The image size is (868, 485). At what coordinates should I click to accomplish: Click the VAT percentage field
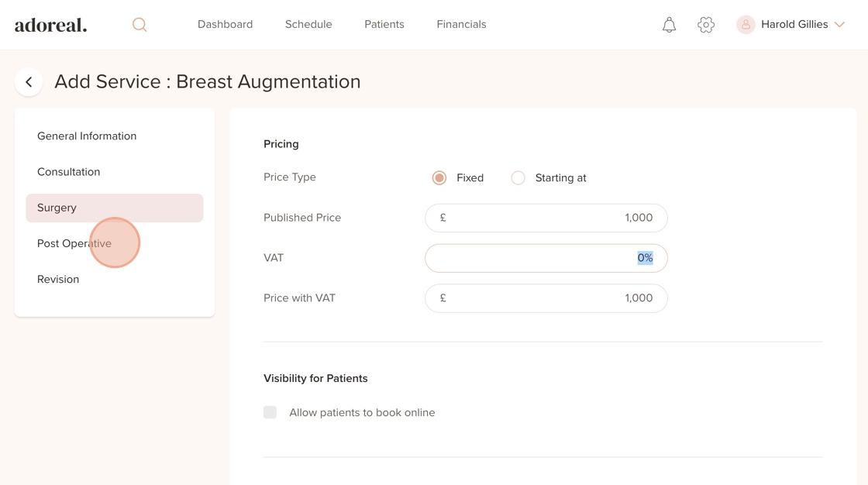(546, 258)
